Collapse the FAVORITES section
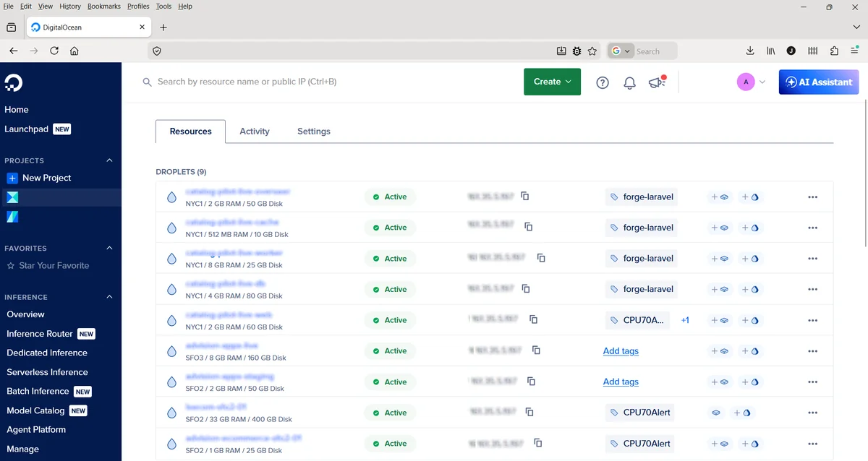The width and height of the screenshot is (868, 461). [110, 248]
